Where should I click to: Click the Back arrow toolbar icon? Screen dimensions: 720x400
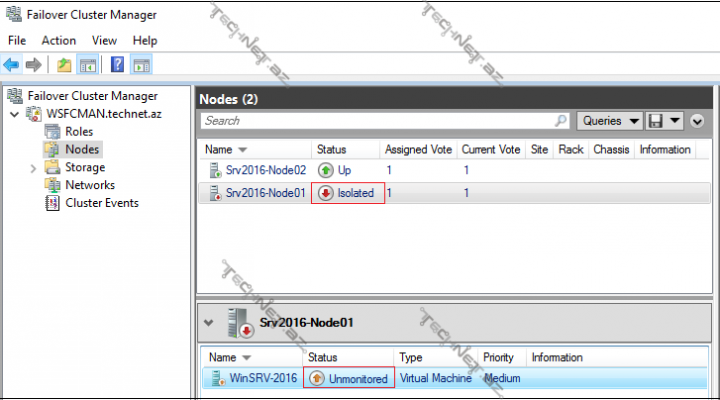click(12, 65)
